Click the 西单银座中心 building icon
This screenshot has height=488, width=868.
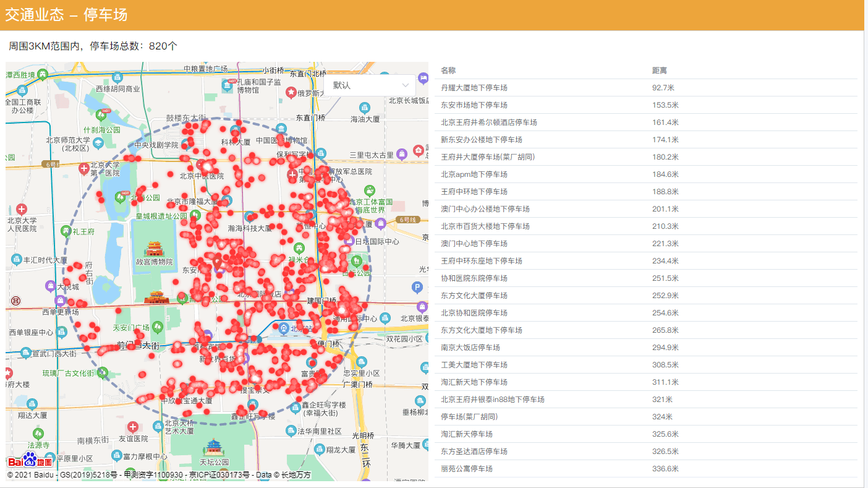coord(61,332)
